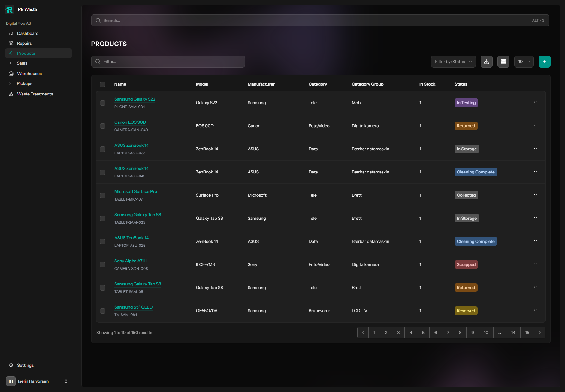Select checkbox for LAPTOP-ASU-025 row
Viewport: 565px width, 392px height.
point(103,242)
